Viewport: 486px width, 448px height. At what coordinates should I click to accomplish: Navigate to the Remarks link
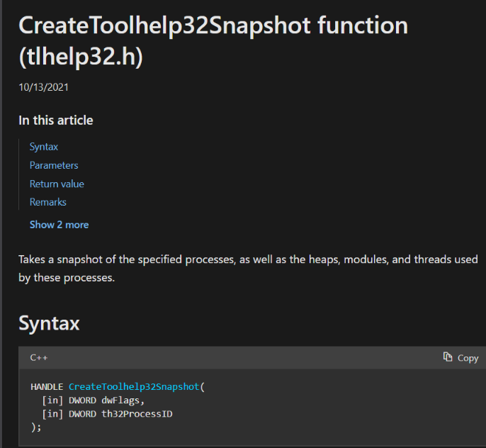(x=48, y=202)
